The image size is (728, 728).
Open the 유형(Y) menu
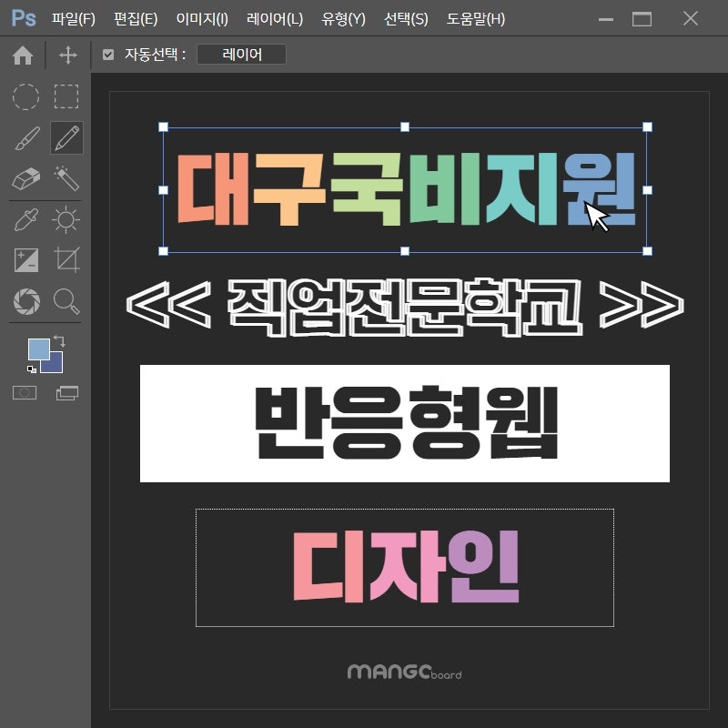(x=344, y=19)
